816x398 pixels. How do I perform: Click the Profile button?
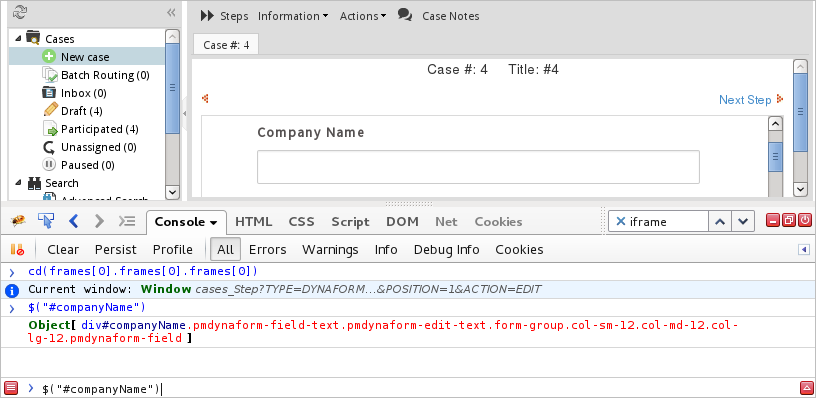173,250
